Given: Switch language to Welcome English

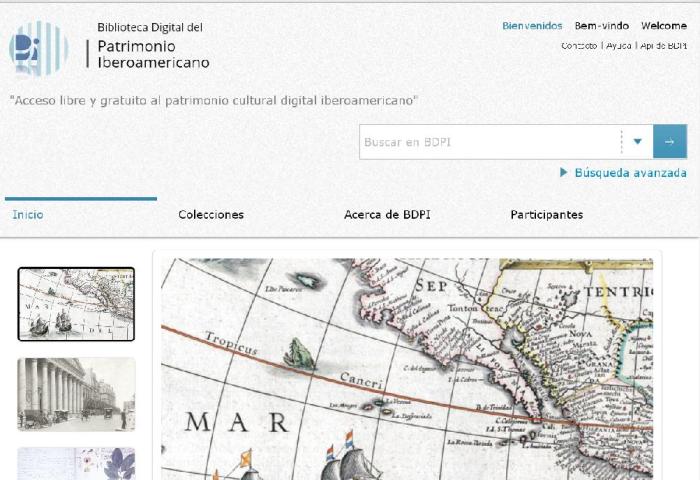Looking at the screenshot, I should point(663,26).
